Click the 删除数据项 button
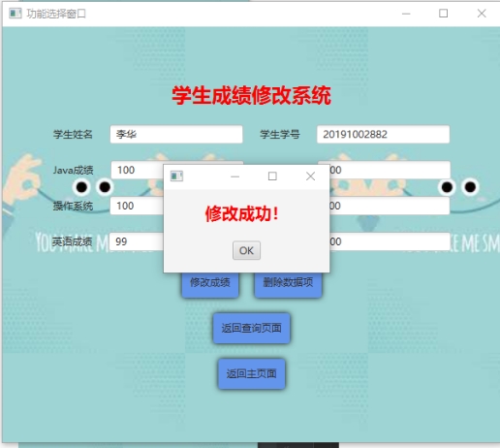This screenshot has height=448, width=500. coord(288,284)
